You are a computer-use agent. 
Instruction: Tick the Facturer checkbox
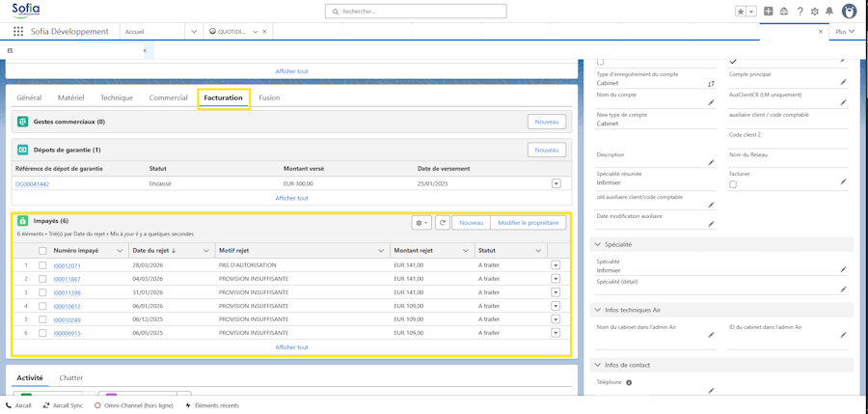click(733, 184)
